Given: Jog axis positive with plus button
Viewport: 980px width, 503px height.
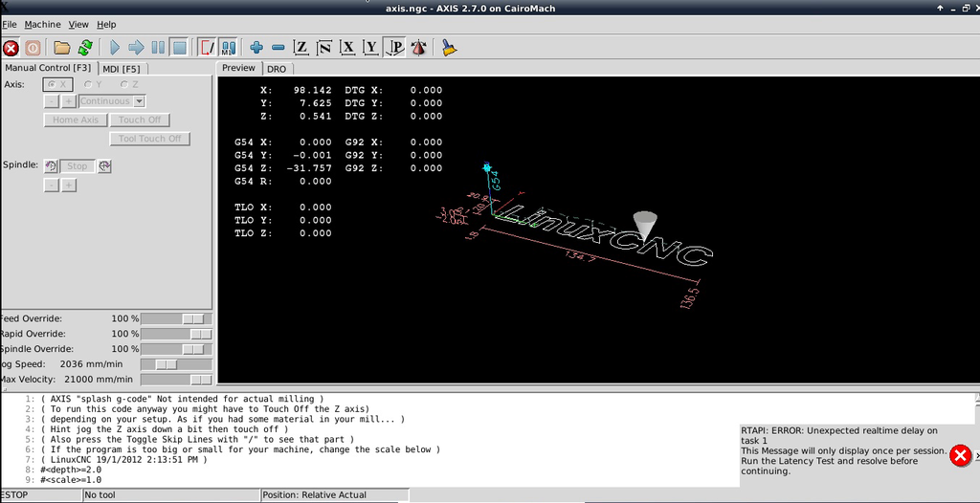Looking at the screenshot, I should pos(69,101).
